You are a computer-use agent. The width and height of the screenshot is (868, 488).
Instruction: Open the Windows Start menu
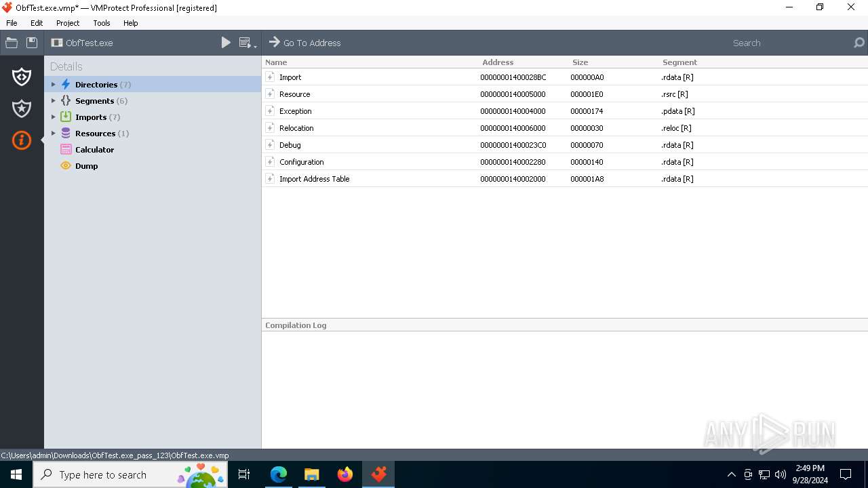(16, 474)
